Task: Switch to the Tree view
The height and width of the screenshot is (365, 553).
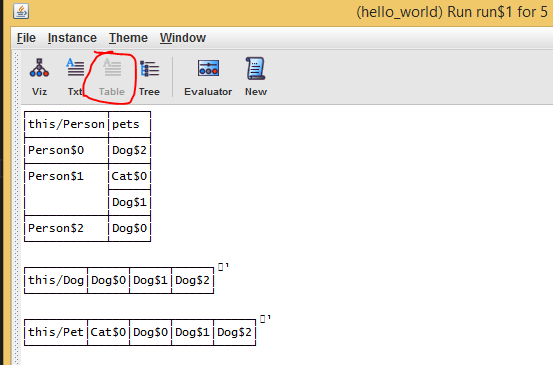Action: [149, 77]
